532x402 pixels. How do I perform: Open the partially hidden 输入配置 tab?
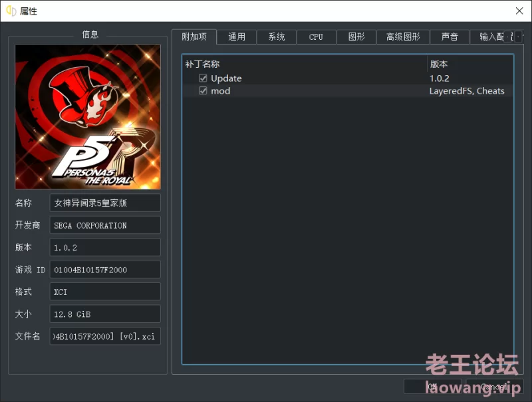click(x=490, y=37)
